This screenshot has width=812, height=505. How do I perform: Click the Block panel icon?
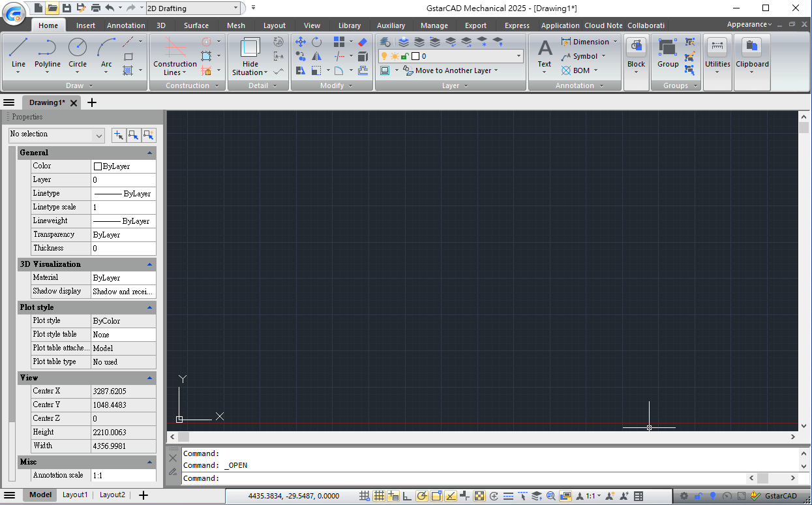(636, 47)
